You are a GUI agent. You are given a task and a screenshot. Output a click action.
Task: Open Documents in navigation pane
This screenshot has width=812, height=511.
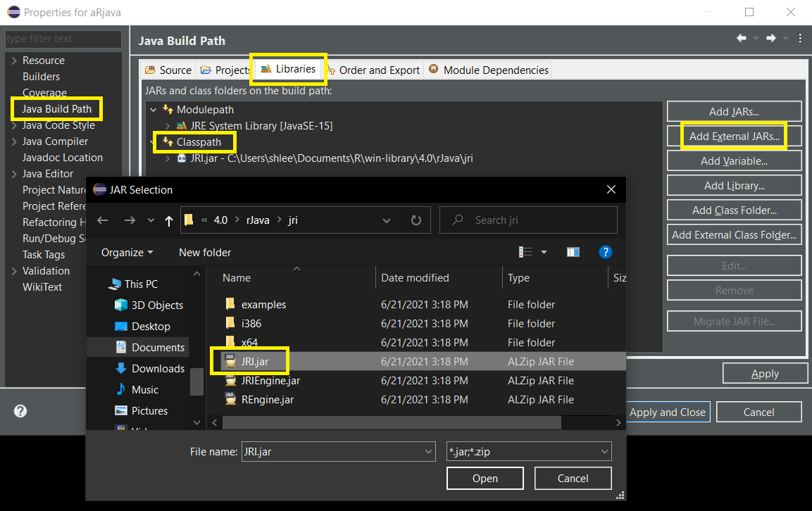click(150, 348)
